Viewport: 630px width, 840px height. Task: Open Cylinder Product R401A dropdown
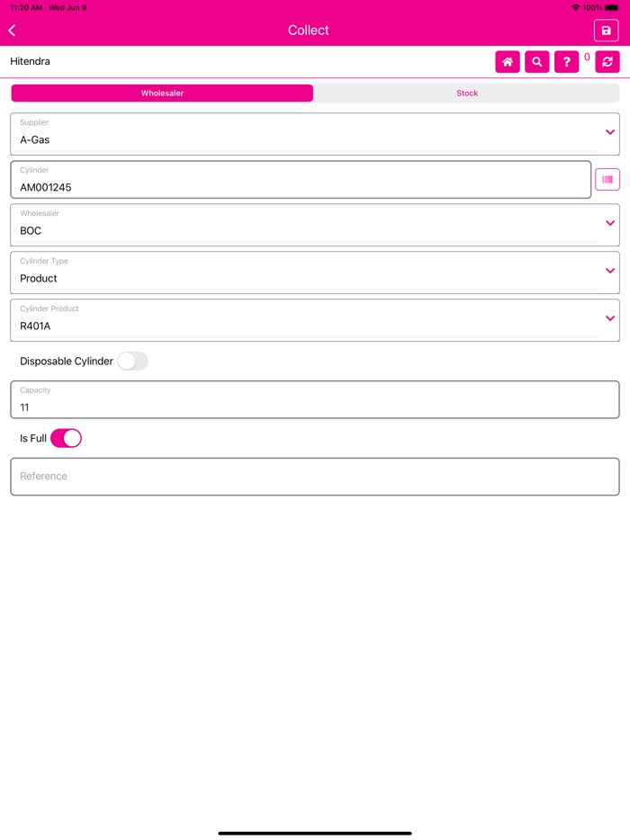pos(315,320)
